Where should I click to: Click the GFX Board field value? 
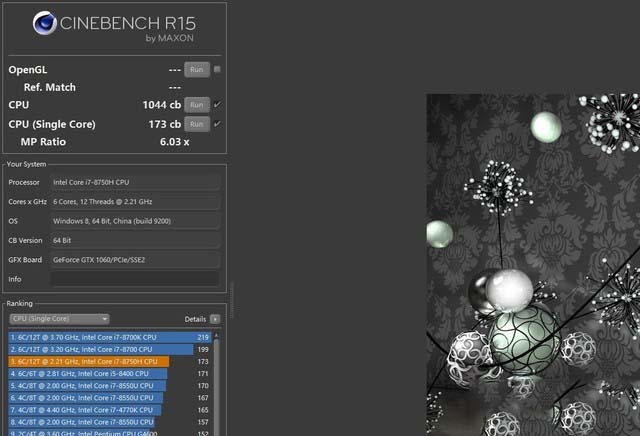coord(134,260)
